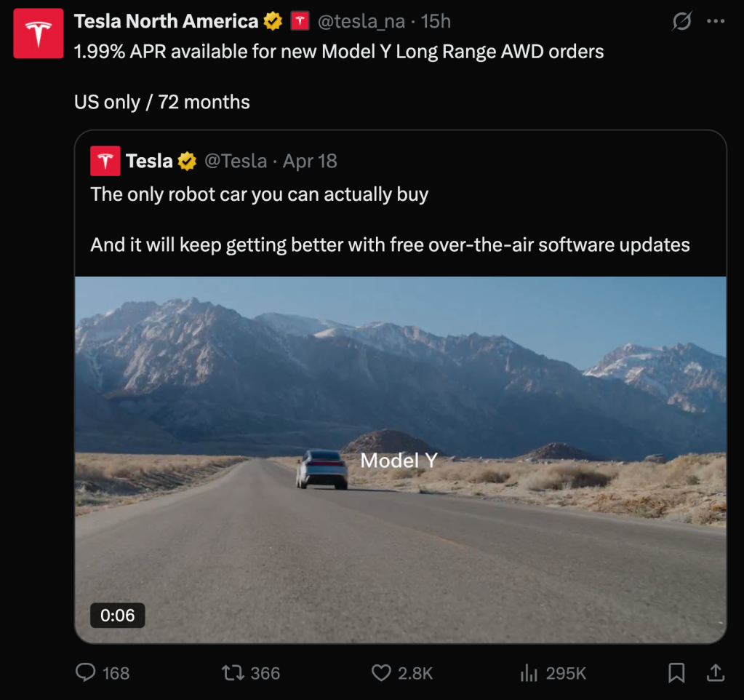The height and width of the screenshot is (700, 744).
Task: Click the 0:06 video duration badge
Action: pos(118,616)
